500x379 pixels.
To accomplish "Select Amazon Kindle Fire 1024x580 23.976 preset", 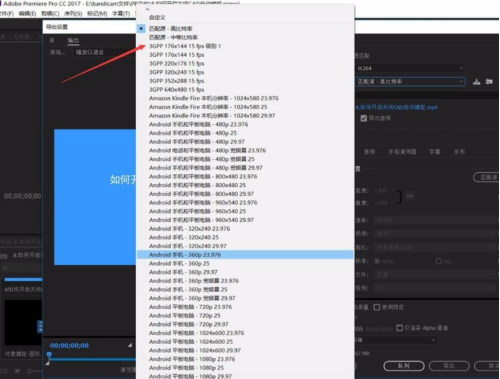I will tap(245, 98).
